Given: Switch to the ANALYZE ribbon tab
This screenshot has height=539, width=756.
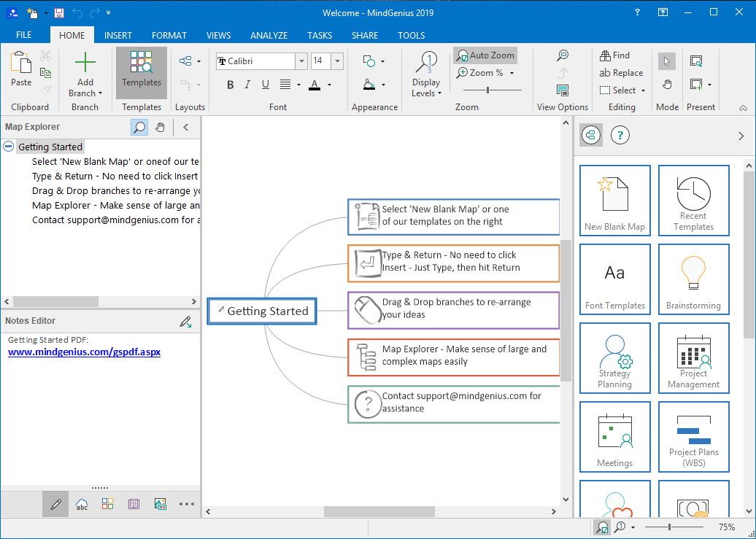Looking at the screenshot, I should click(269, 35).
